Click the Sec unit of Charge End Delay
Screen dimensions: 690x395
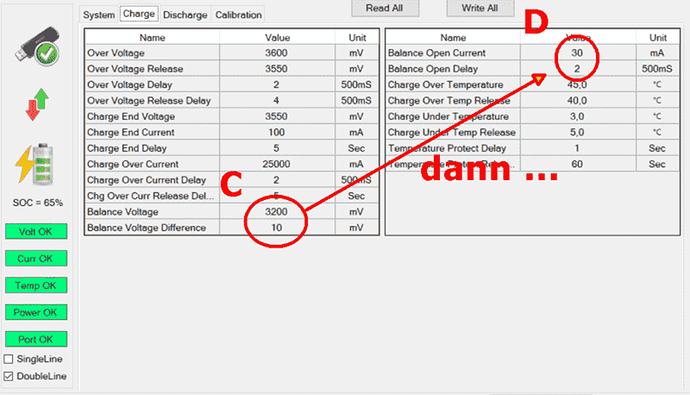click(356, 148)
